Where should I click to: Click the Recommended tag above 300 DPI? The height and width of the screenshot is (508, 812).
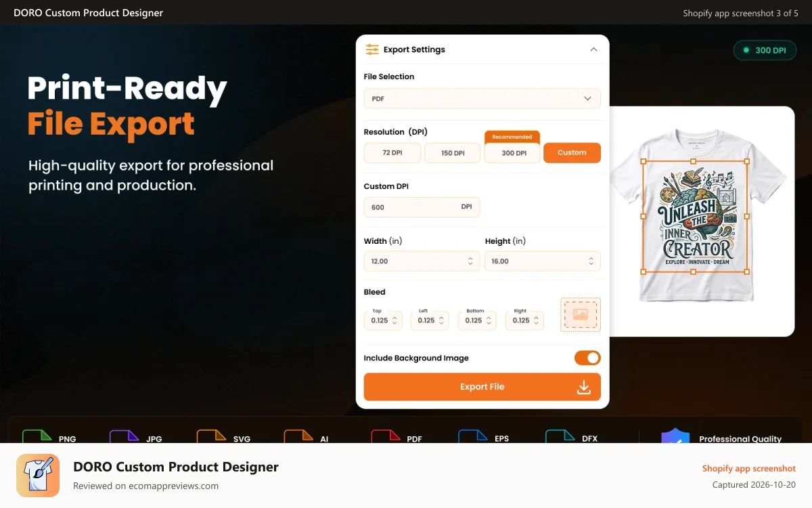512,137
